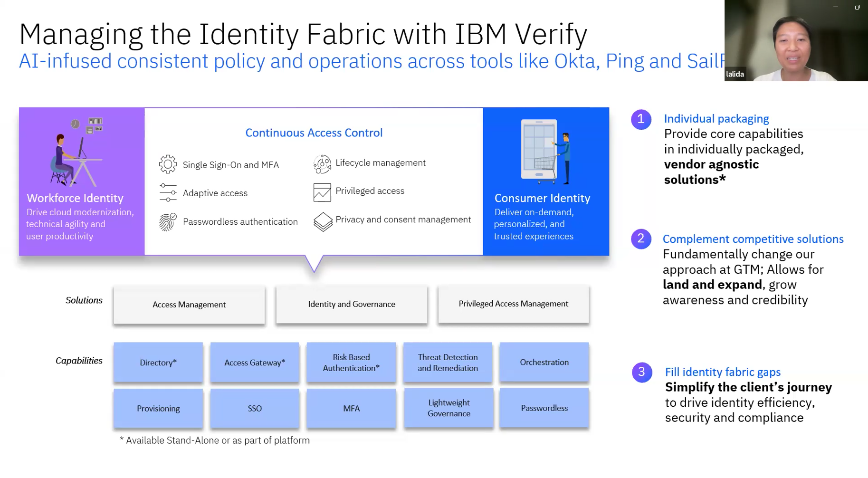The image size is (868, 478).
Task: Click the Single Sign-On and MFA label
Action: [x=231, y=165]
